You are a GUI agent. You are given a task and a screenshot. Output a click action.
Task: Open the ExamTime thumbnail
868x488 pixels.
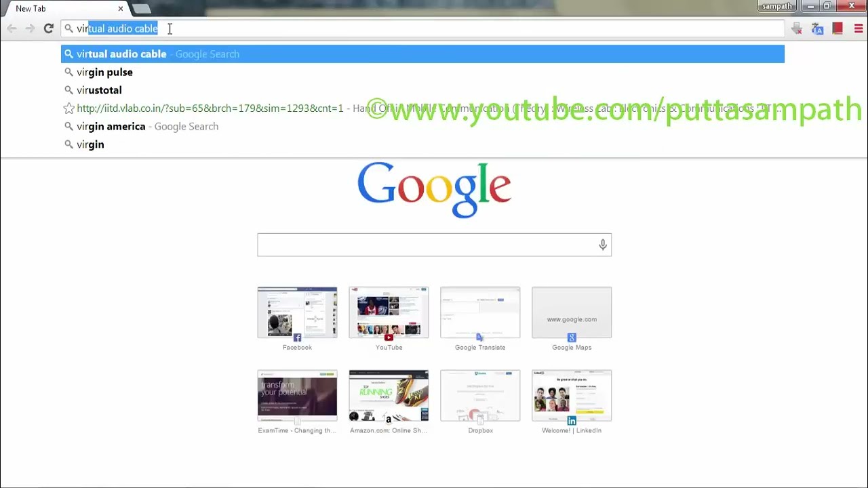pyautogui.click(x=297, y=395)
